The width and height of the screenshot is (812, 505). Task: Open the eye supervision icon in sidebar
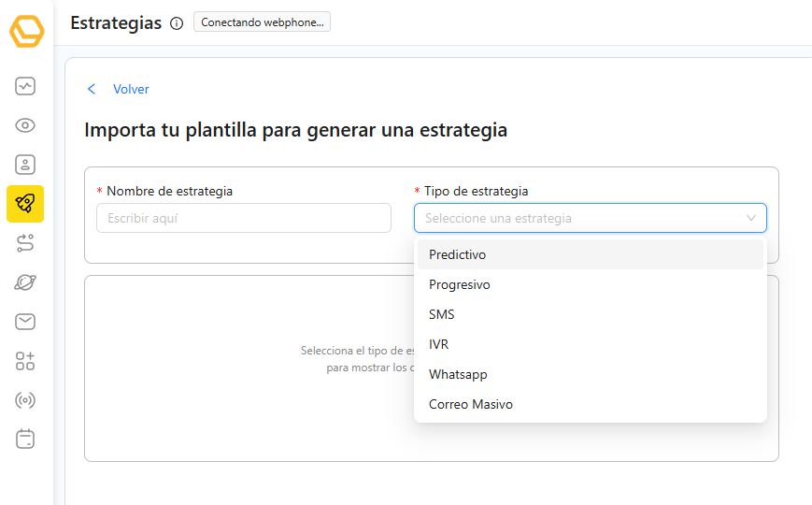tap(25, 125)
